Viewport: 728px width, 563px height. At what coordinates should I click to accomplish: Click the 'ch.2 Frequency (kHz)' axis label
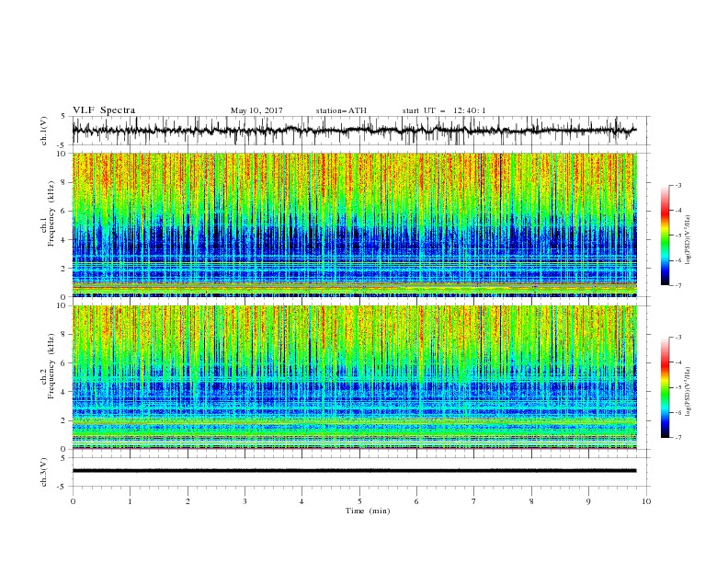point(47,366)
